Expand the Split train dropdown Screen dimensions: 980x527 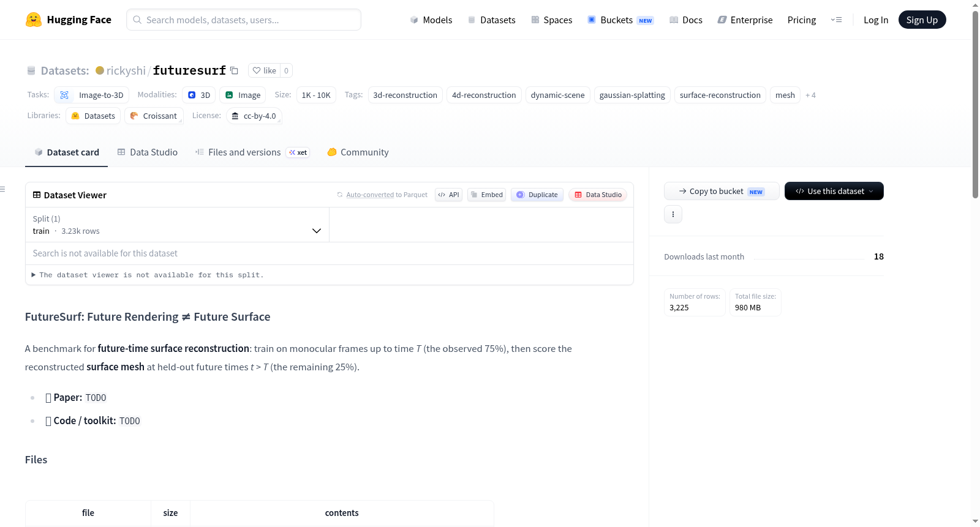pyautogui.click(x=177, y=225)
